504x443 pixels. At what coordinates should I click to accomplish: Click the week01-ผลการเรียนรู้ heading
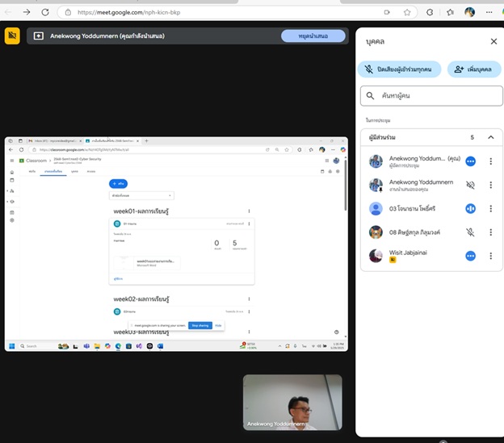pos(141,211)
